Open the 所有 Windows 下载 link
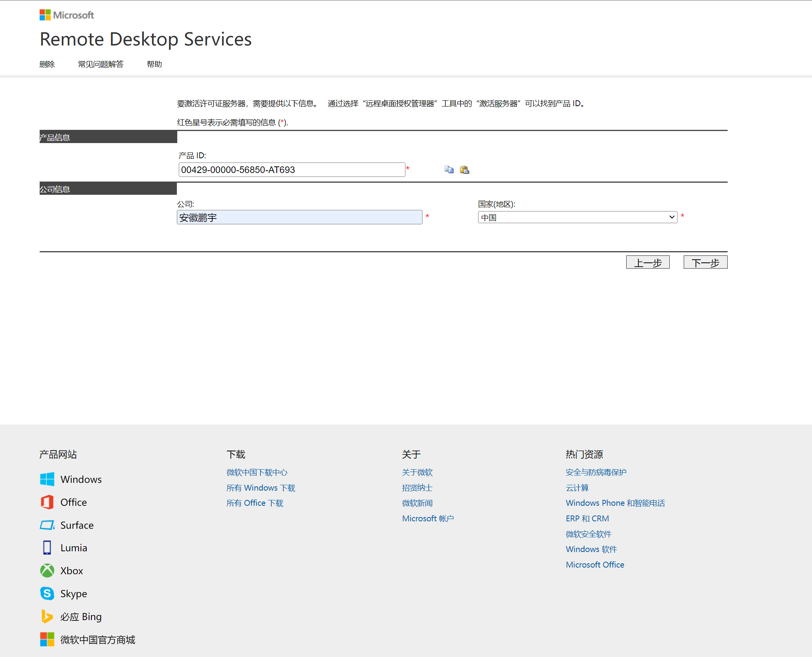This screenshot has height=657, width=812. tap(261, 488)
